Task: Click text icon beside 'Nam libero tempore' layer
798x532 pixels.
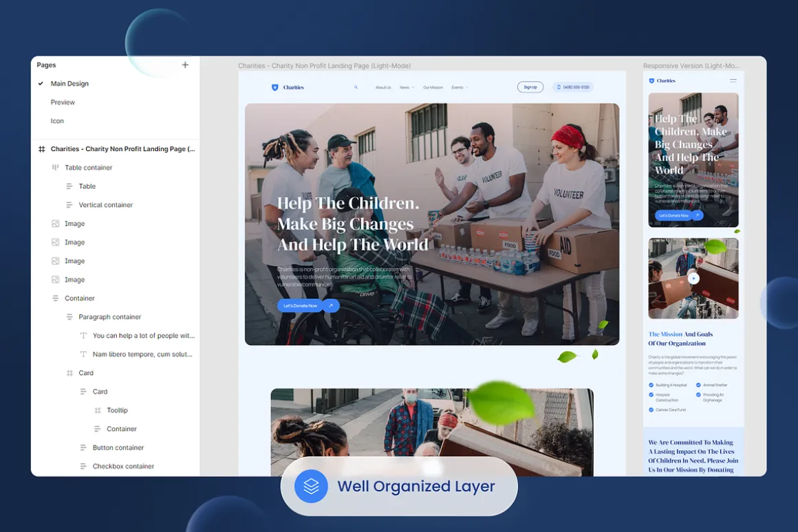Action: pos(83,354)
